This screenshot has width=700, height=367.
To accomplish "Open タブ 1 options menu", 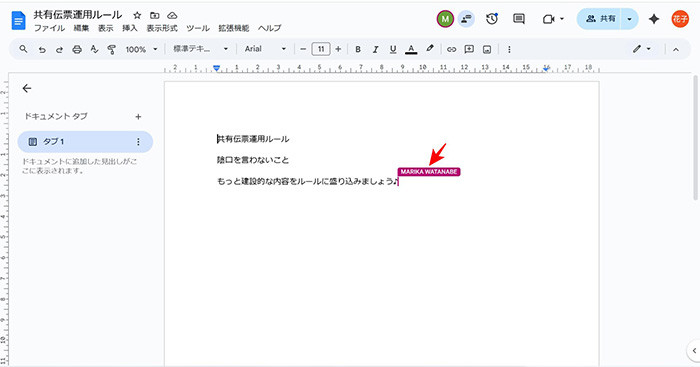I will click(138, 142).
